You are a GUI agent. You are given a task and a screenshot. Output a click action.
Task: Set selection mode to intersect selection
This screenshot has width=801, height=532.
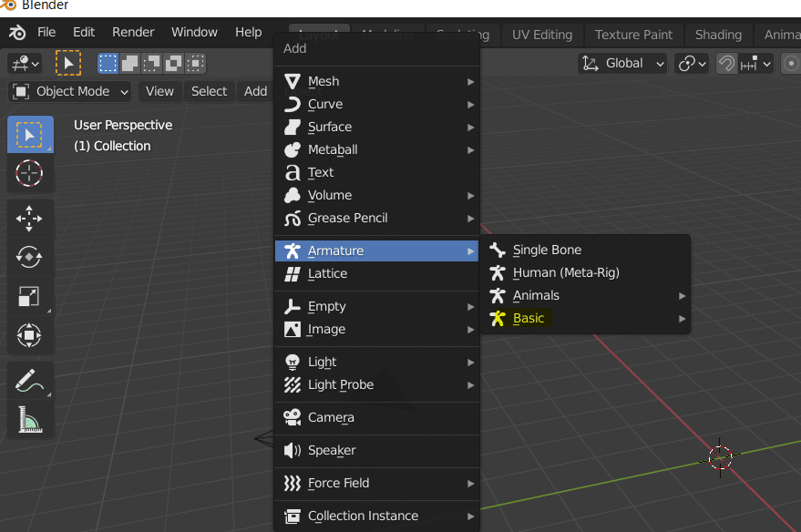(x=196, y=63)
